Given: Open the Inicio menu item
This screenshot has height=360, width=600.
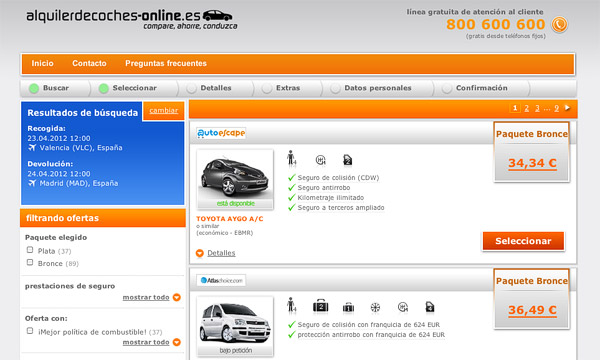Looking at the screenshot, I should (x=42, y=64).
